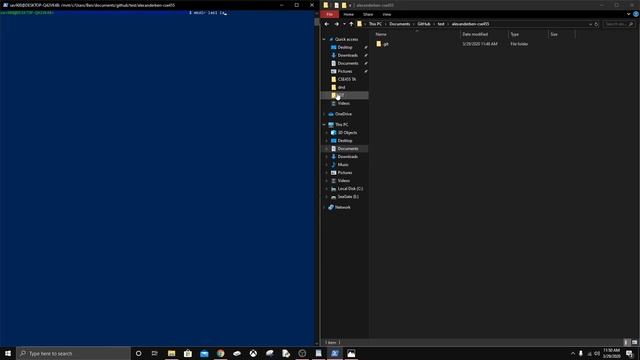Expand the Explorer ribbon with chevron
Viewport: 640px width, 360px height.
629,14
